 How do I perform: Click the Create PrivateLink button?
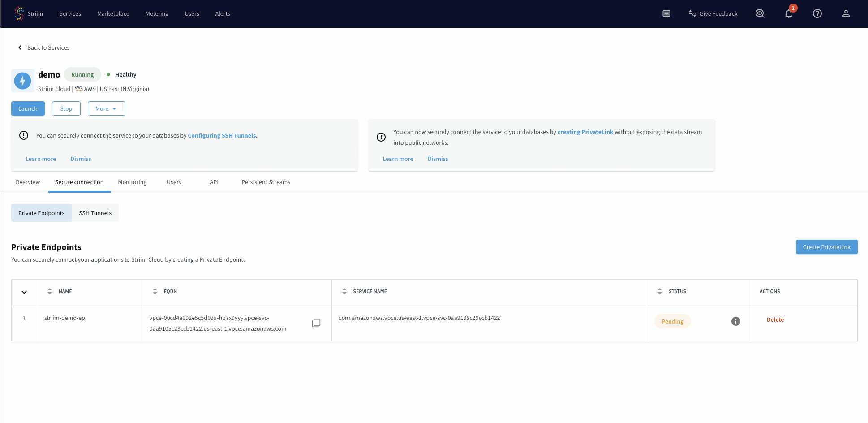(826, 247)
